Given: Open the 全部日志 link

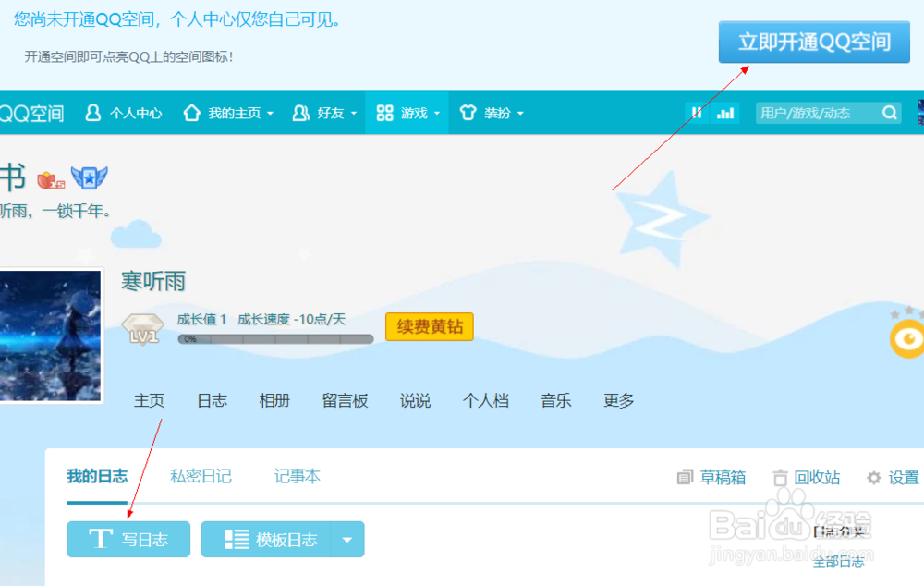Looking at the screenshot, I should (837, 560).
